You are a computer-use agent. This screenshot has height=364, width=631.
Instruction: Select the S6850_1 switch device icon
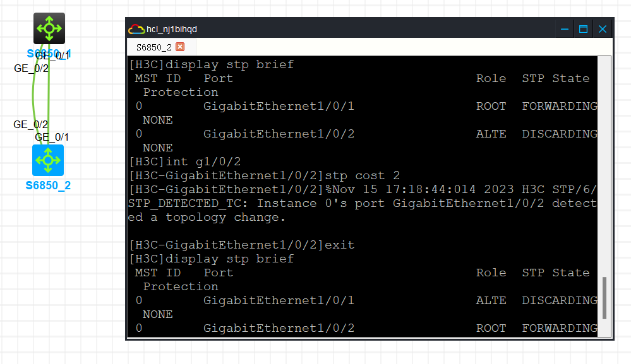49,28
